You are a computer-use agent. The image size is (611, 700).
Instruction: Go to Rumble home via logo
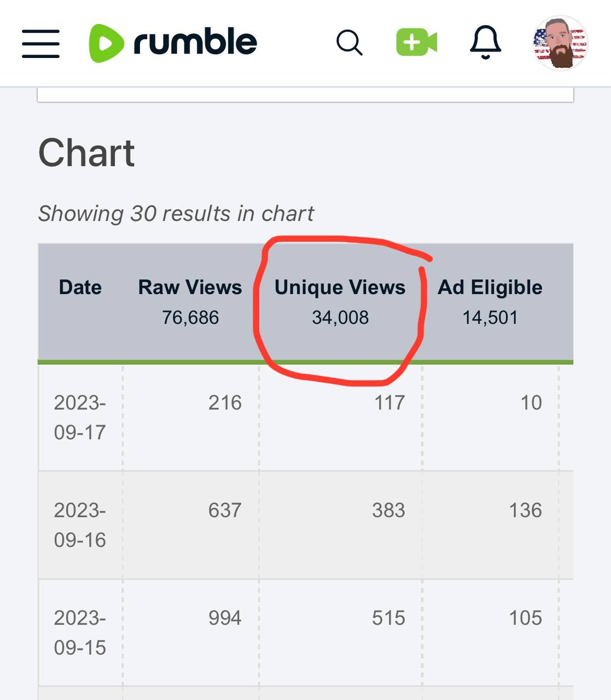point(173,43)
